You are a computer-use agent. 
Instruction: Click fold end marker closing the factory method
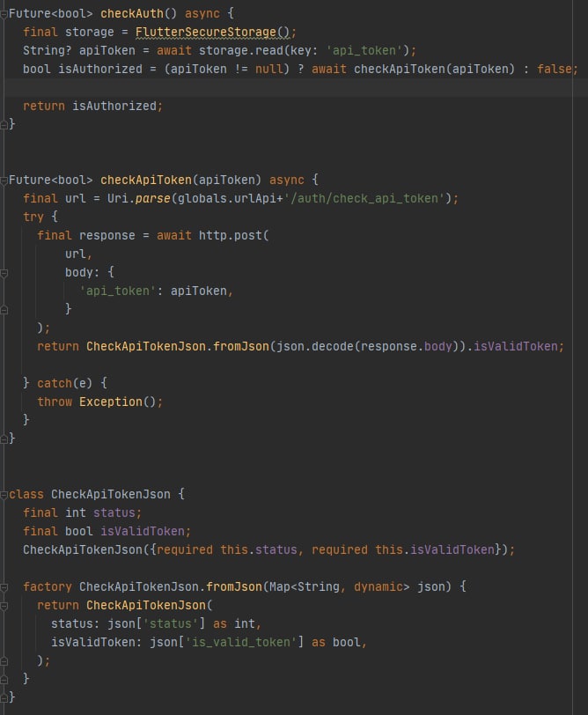4,680
